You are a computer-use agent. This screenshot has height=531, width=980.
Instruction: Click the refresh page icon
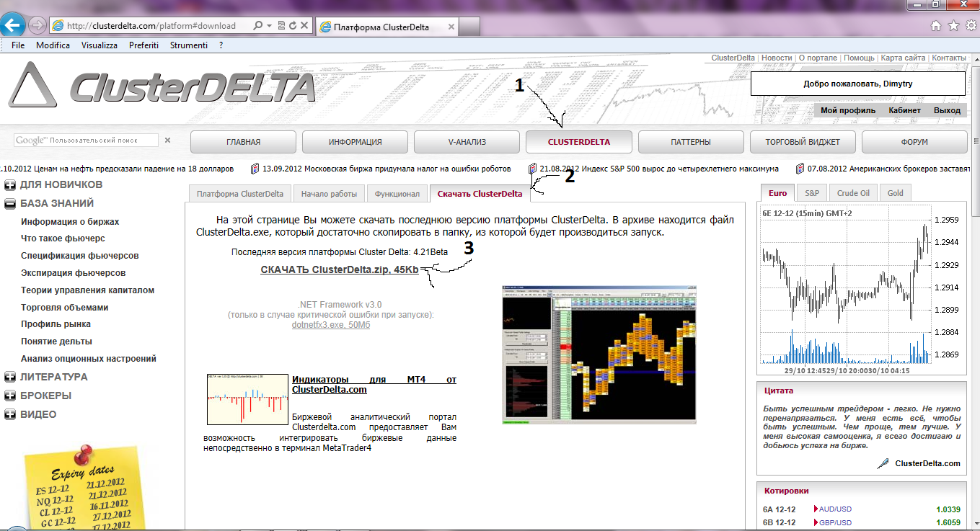pyautogui.click(x=293, y=26)
